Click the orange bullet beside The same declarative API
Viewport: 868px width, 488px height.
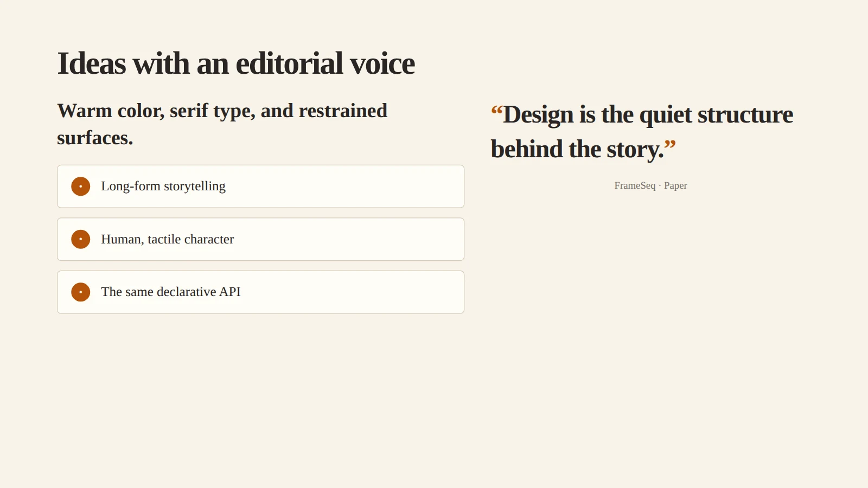(80, 292)
